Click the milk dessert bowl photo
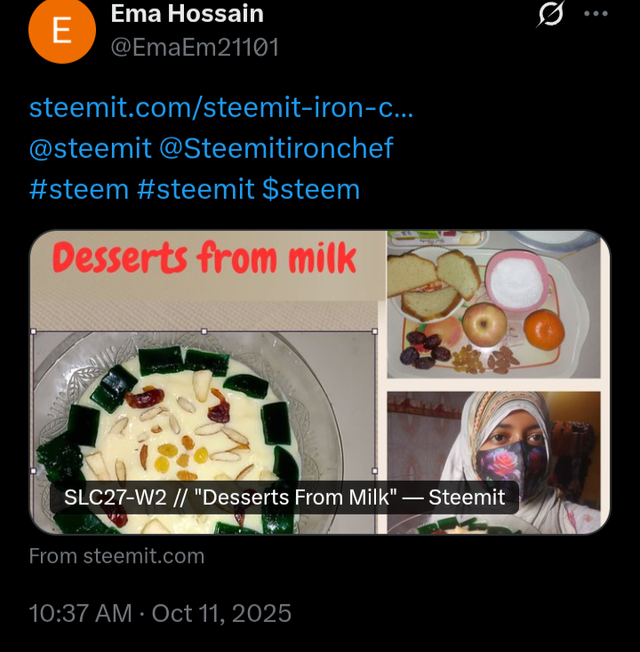This screenshot has width=640, height=652. coord(200,420)
